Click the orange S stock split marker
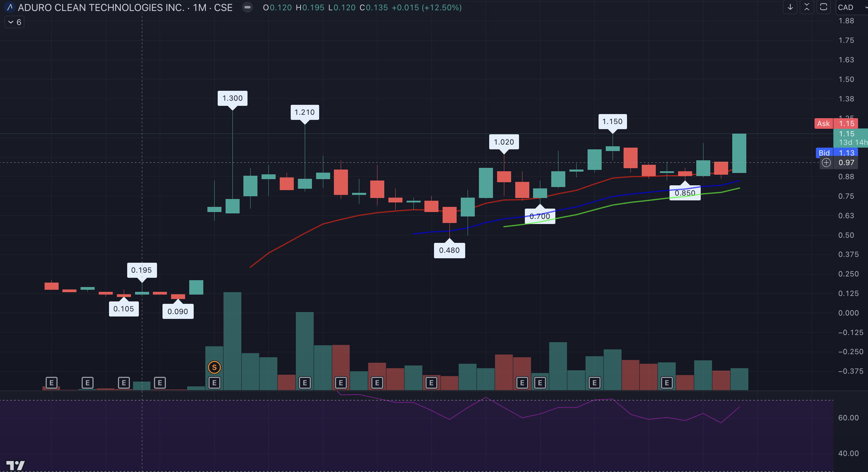Viewport: 868px width, 472px height. pyautogui.click(x=214, y=368)
